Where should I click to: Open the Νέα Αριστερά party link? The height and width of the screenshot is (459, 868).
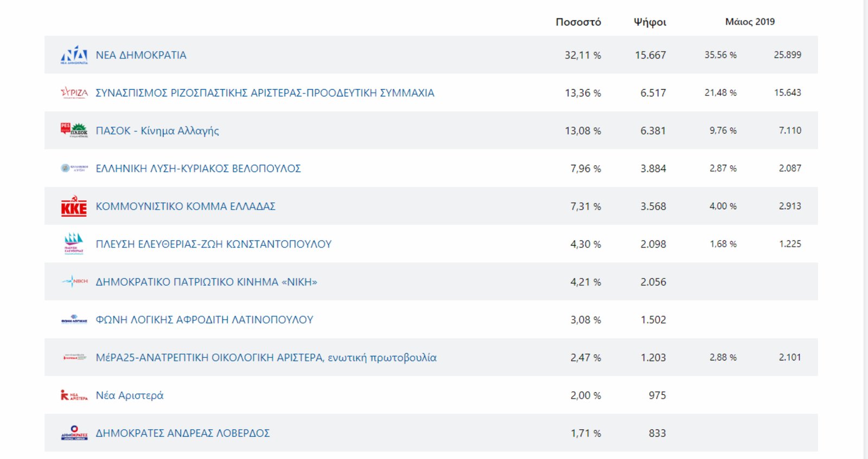[130, 396]
